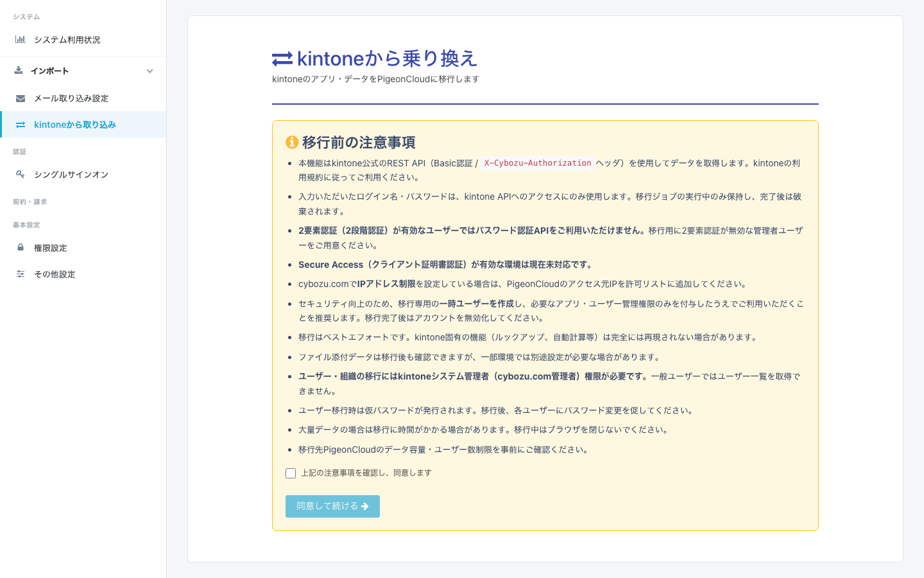Viewport: 924px width, 578px height.
Task: Click the agreement checkbox label text
Action: tap(365, 473)
